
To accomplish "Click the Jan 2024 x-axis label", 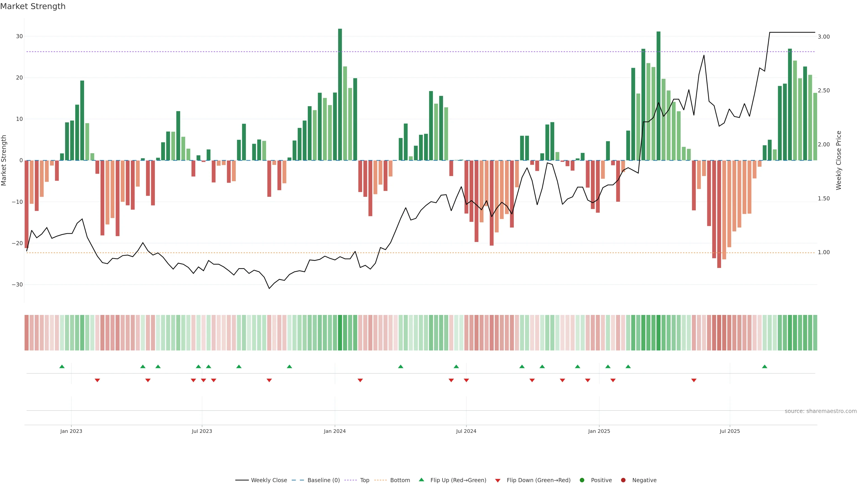I will coord(335,431).
